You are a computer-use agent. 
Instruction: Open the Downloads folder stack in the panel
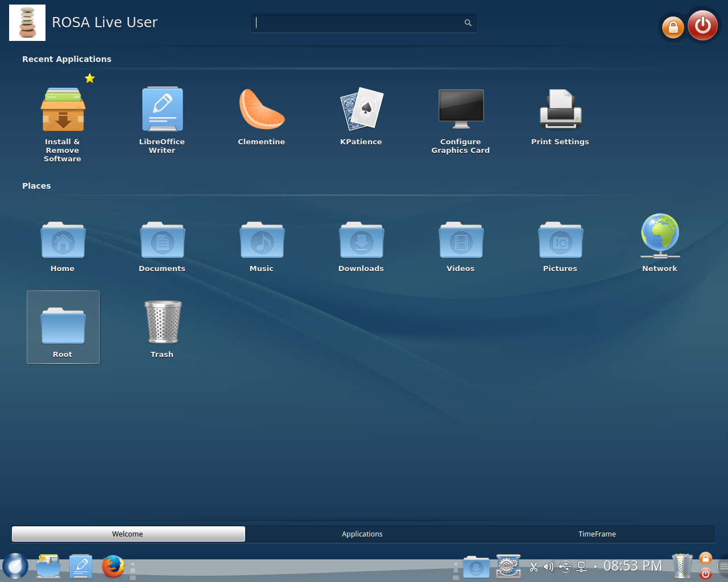[476, 567]
